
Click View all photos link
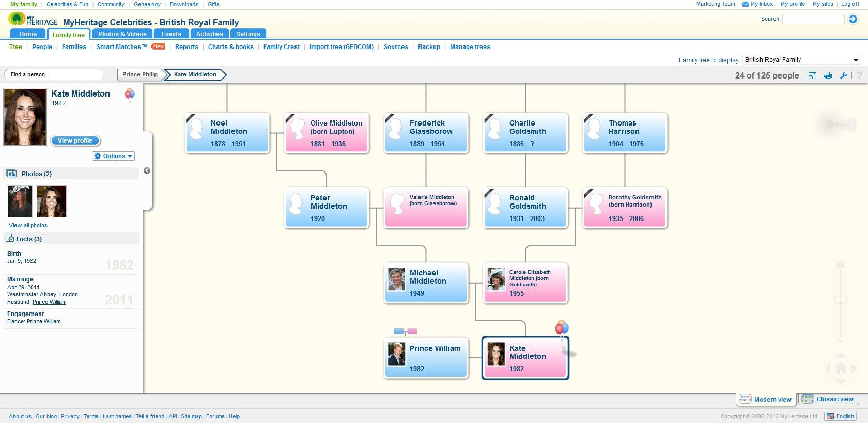pyautogui.click(x=28, y=225)
